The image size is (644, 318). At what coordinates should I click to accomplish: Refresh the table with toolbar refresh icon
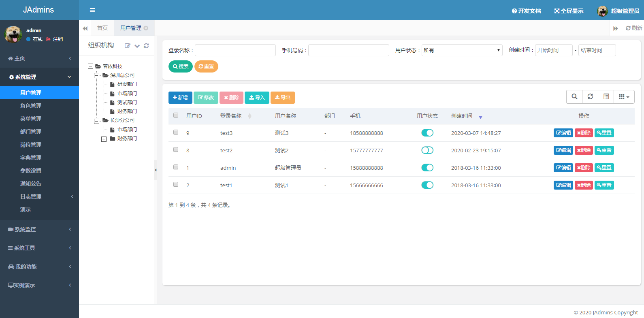[x=590, y=97]
